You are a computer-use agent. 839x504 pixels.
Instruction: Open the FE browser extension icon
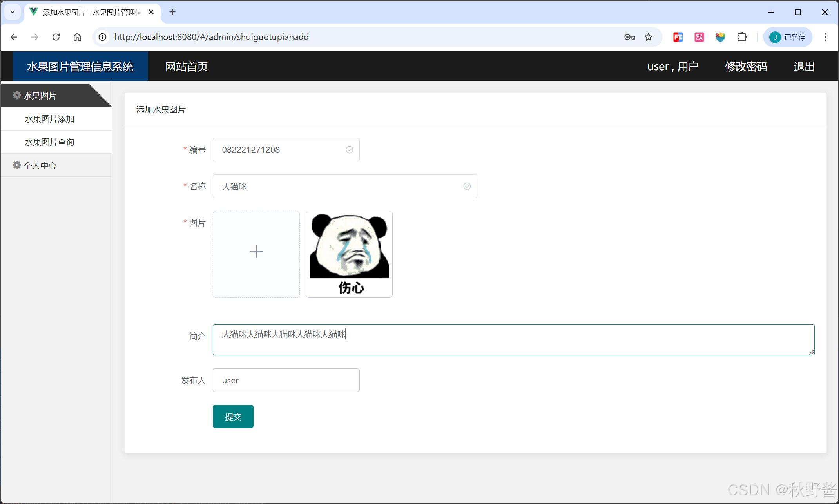point(678,37)
